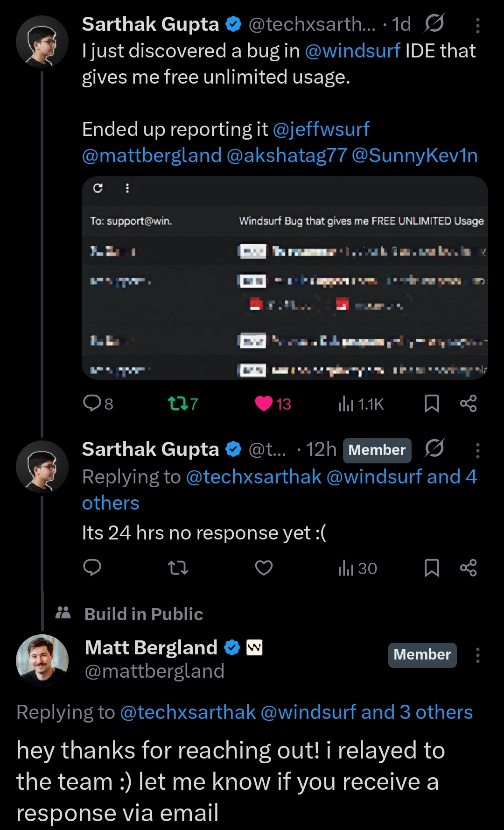Open the Build in Public community
The width and height of the screenshot is (504, 830).
[x=143, y=614]
